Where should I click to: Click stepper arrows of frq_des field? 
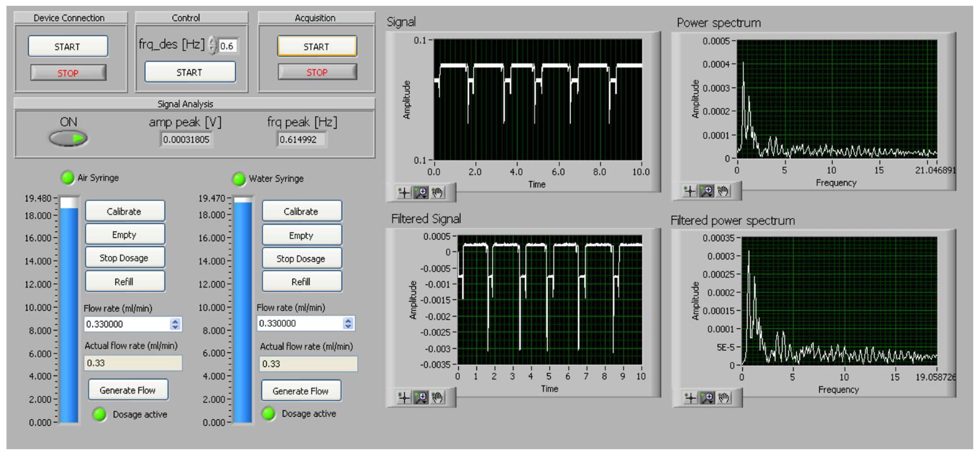click(213, 46)
